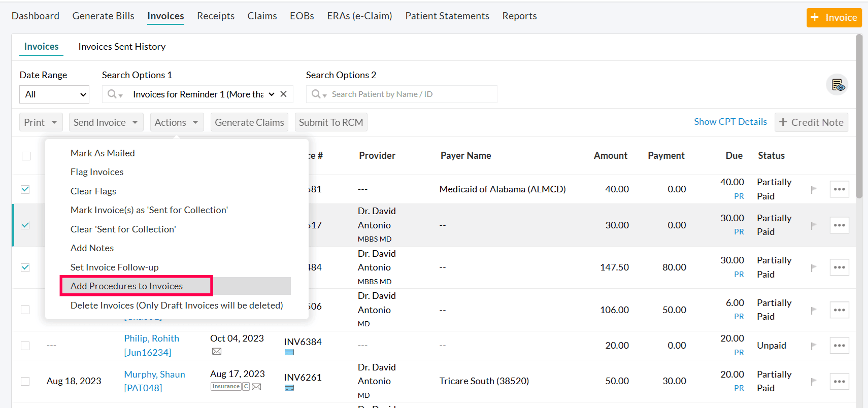Choose Clear 'Sent for Collection' option
868x408 pixels.
coord(123,229)
